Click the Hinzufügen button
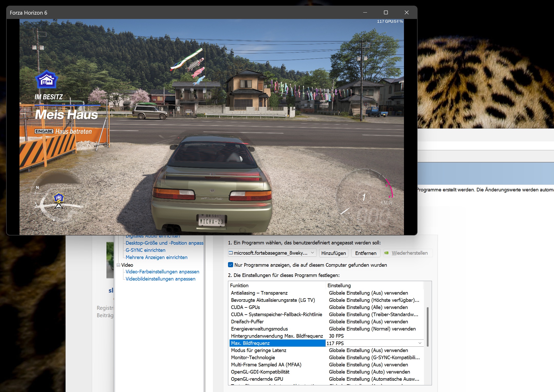The width and height of the screenshot is (554, 392). point(334,253)
